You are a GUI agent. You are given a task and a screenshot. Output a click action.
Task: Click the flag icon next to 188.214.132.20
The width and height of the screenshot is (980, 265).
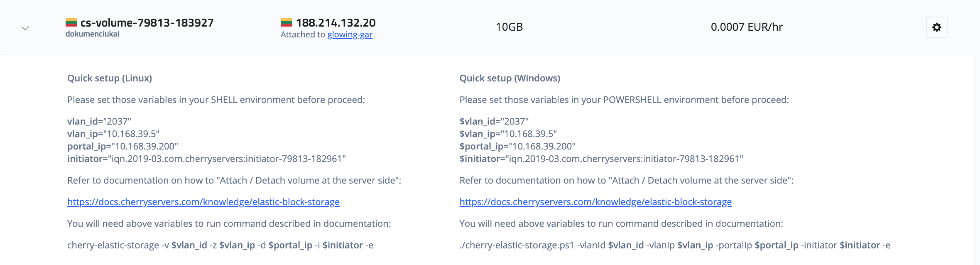(287, 22)
